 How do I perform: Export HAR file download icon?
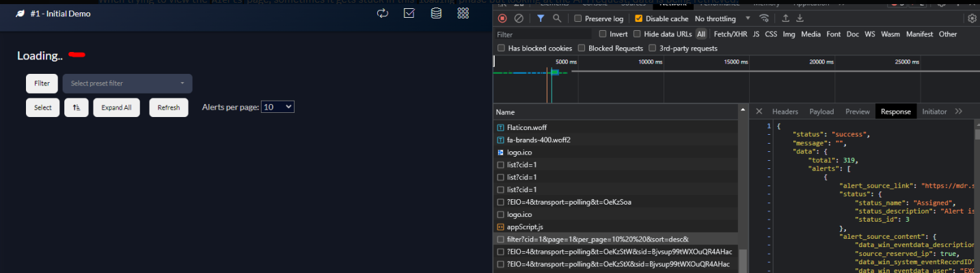pyautogui.click(x=800, y=18)
